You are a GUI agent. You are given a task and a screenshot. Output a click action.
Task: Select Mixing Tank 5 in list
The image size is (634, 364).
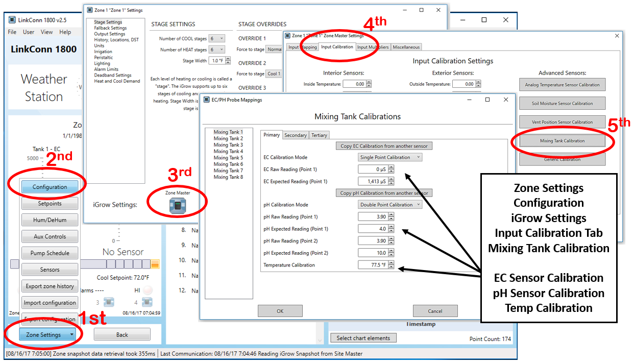228,158
